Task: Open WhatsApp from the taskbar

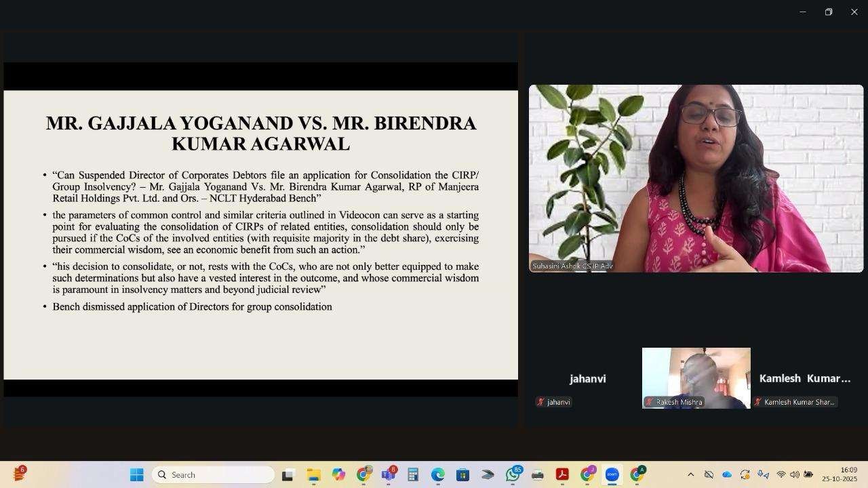Action: pyautogui.click(x=513, y=475)
